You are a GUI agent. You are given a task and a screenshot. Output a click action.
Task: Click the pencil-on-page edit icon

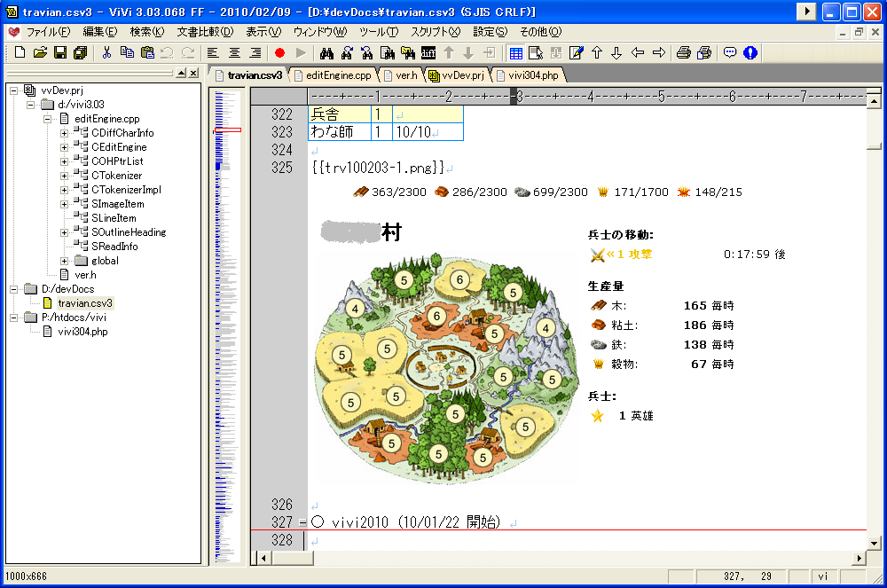pyautogui.click(x=577, y=52)
